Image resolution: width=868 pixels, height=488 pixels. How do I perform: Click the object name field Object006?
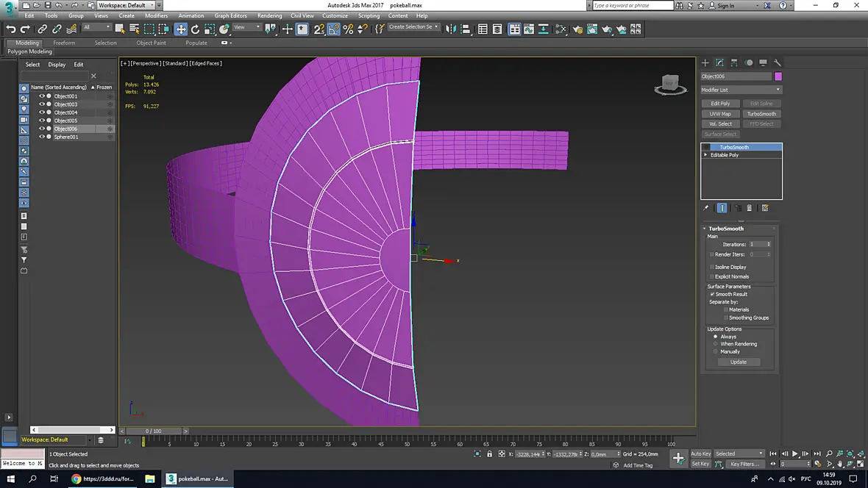click(736, 76)
